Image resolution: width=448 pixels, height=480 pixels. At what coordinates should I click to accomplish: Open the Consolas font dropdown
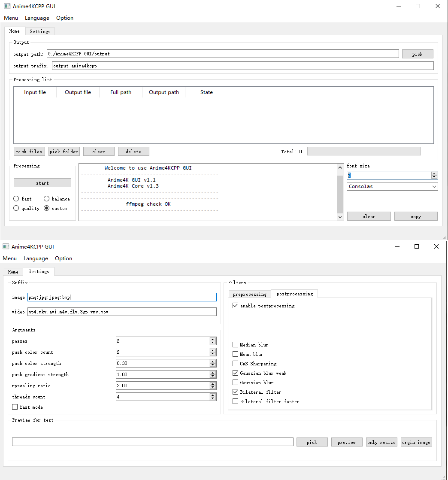392,186
